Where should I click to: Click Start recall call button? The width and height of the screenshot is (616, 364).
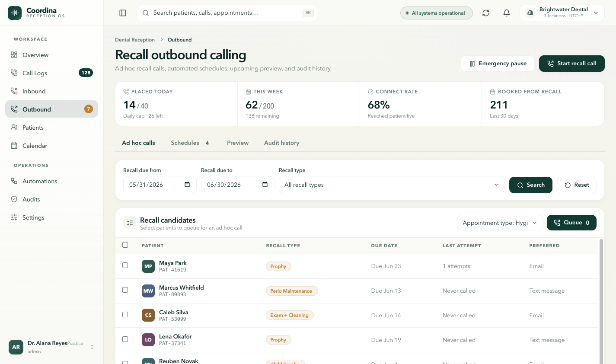pyautogui.click(x=571, y=64)
